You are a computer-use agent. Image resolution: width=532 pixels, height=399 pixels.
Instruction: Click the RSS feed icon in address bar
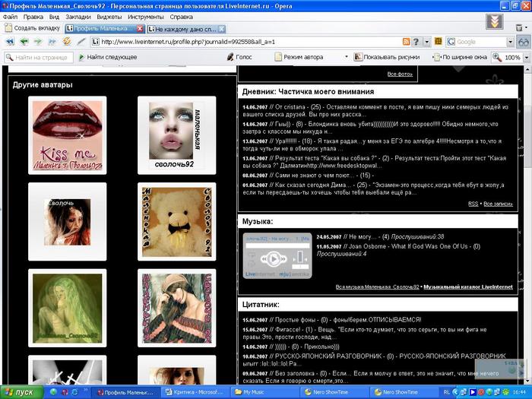tap(406, 42)
